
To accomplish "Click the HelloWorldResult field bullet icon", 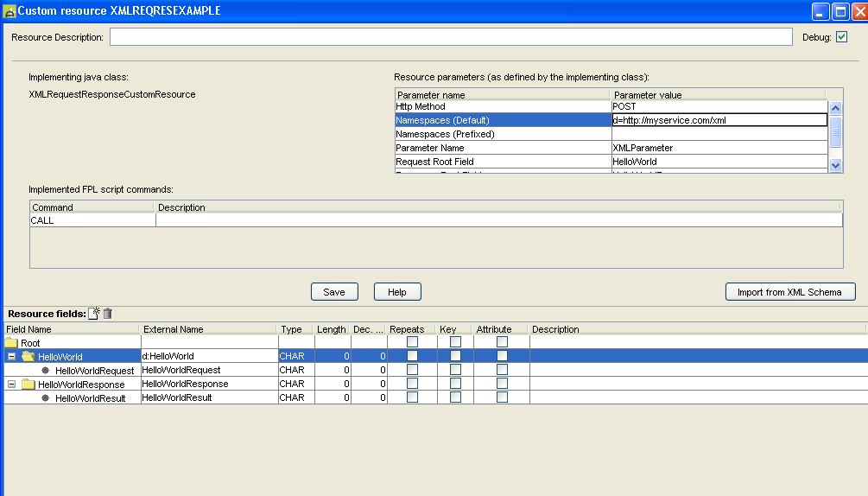I will click(x=45, y=397).
